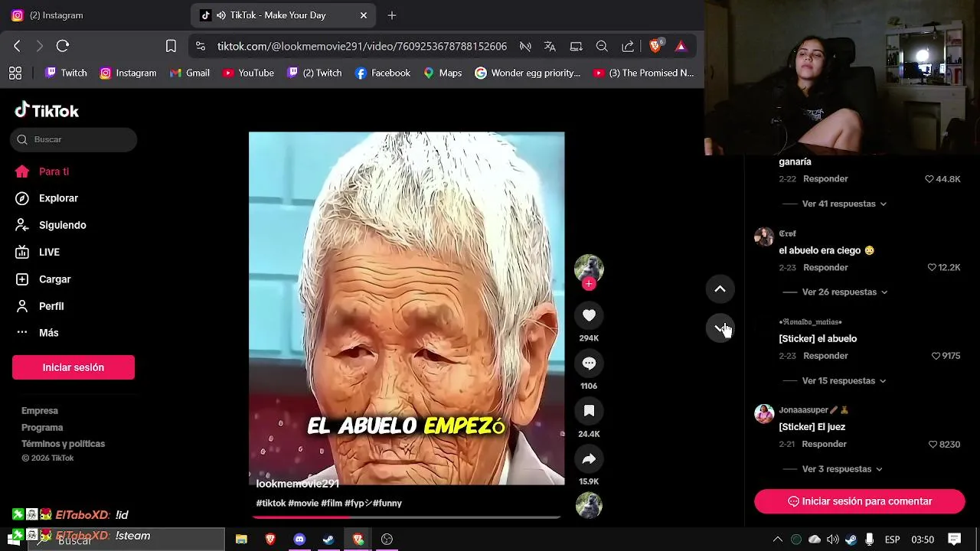
Task: Expand Programa footer section
Action: click(x=42, y=428)
